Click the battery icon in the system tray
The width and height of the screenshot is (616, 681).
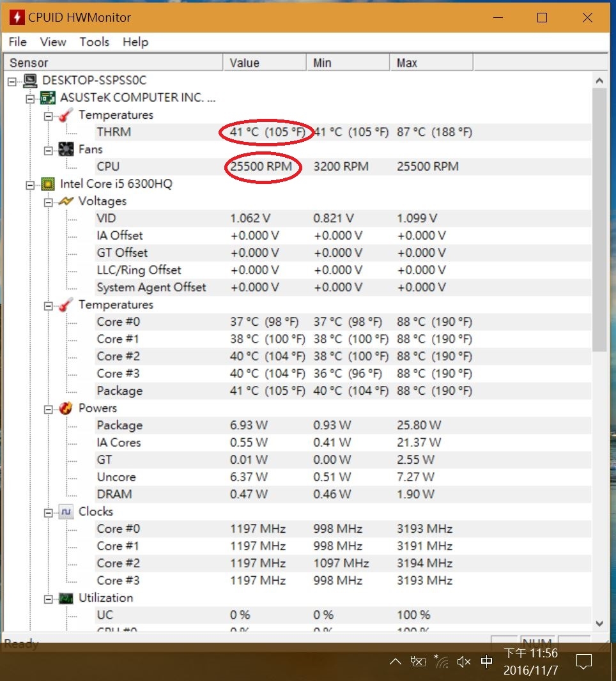tap(418, 661)
